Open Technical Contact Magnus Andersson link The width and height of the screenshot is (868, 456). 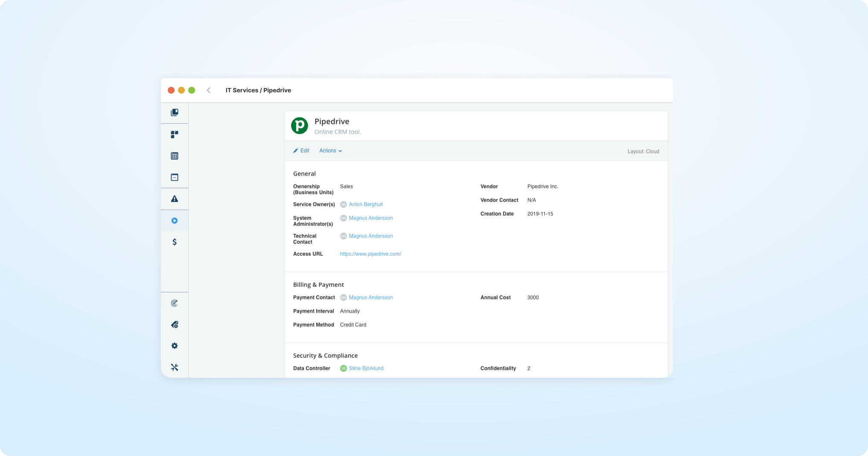tap(371, 236)
